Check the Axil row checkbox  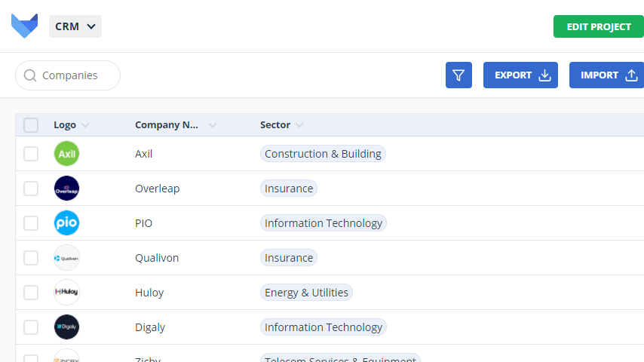click(31, 154)
